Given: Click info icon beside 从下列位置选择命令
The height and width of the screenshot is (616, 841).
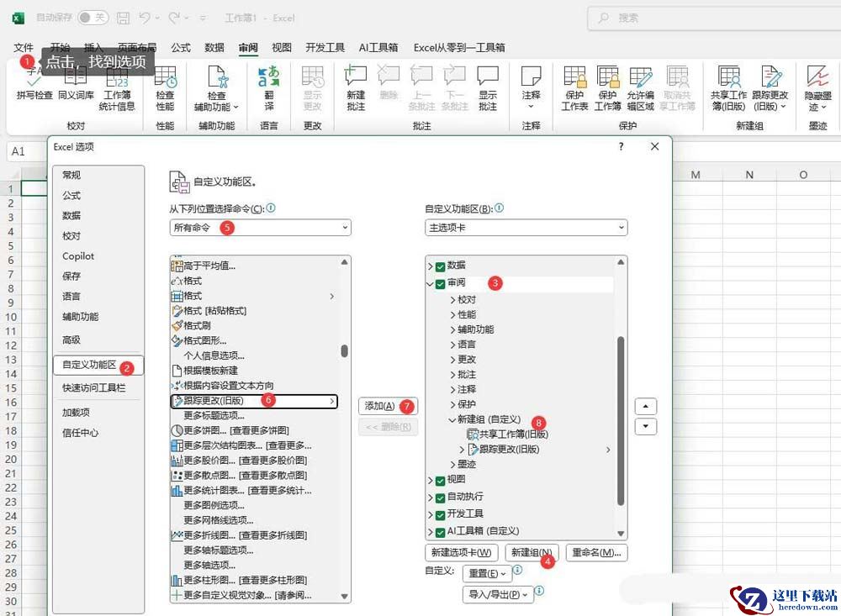Looking at the screenshot, I should [271, 208].
